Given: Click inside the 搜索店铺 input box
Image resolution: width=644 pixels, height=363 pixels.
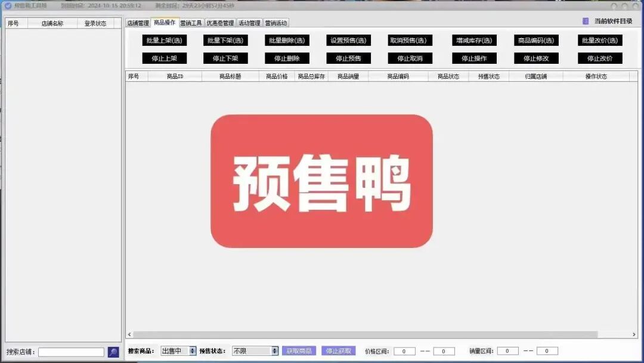Looking at the screenshot, I should click(x=72, y=352).
